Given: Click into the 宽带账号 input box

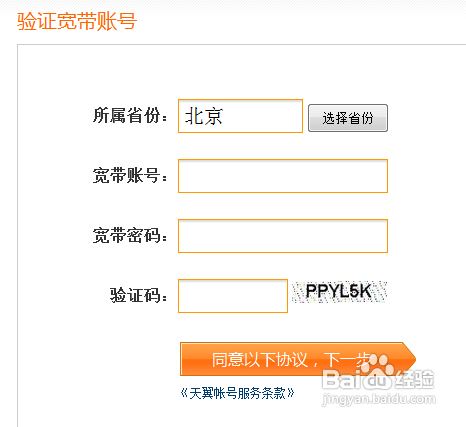Looking at the screenshot, I should [x=283, y=176].
